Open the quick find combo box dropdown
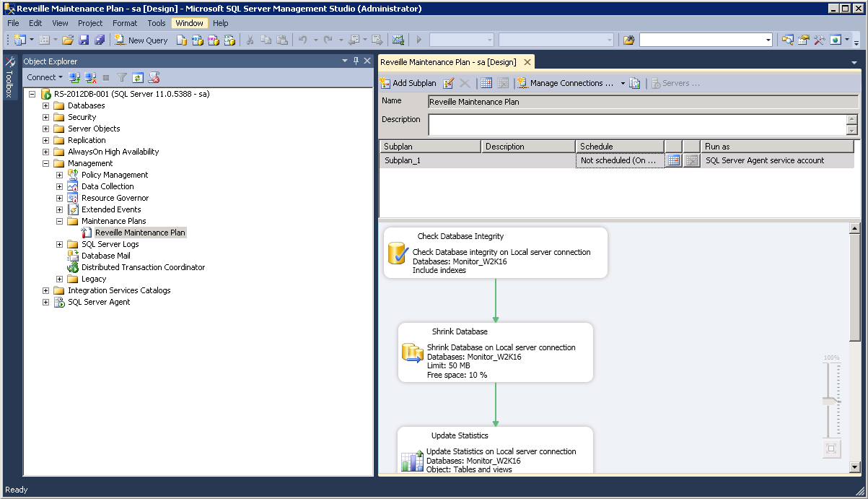The image size is (868, 499). pos(768,40)
